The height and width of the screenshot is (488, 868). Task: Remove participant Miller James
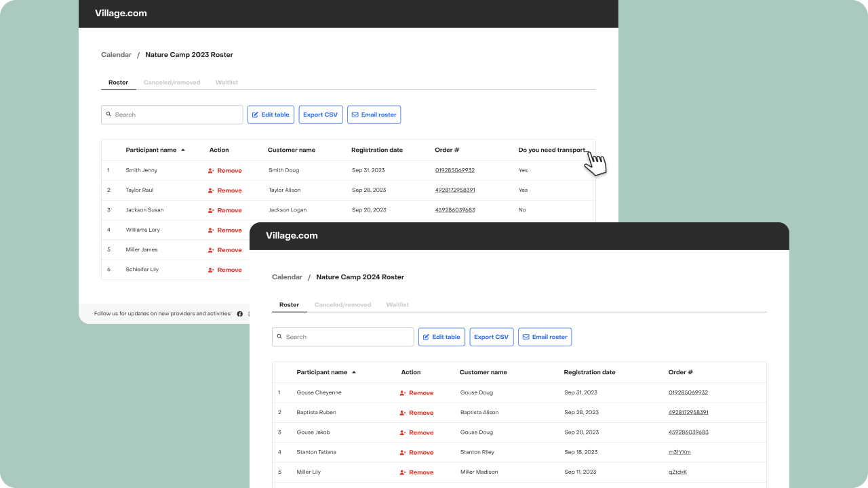coord(225,250)
